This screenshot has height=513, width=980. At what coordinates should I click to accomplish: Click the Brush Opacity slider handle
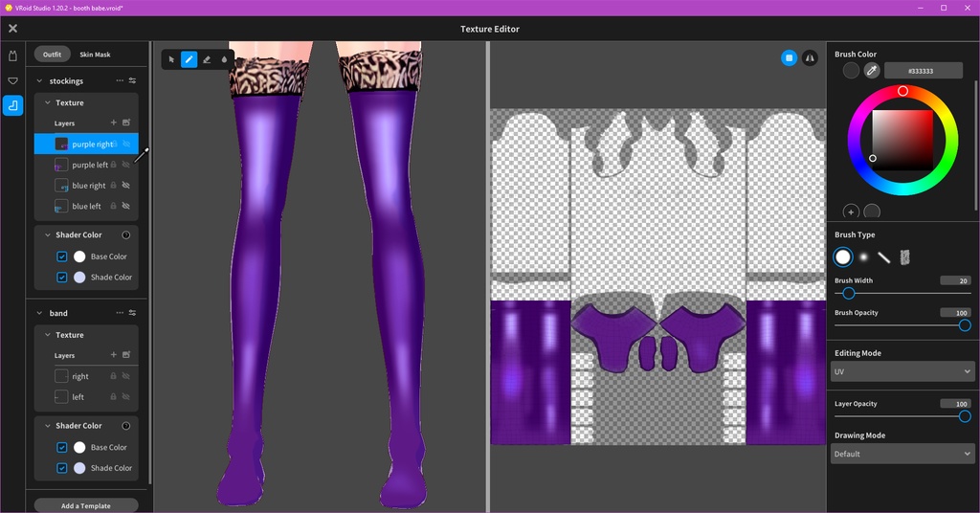965,324
